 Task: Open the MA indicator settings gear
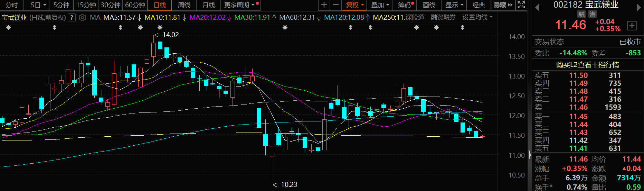point(82,18)
